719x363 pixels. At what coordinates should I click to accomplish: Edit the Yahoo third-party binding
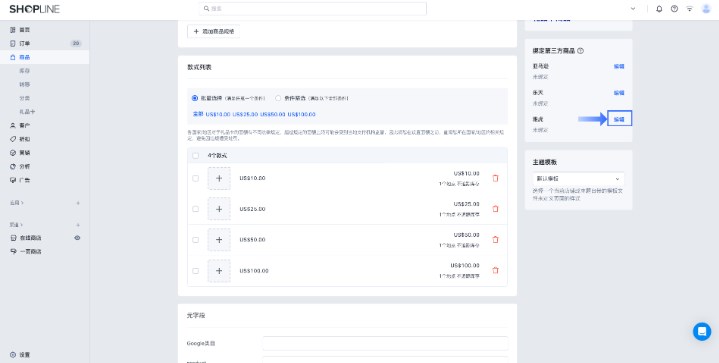coord(619,119)
